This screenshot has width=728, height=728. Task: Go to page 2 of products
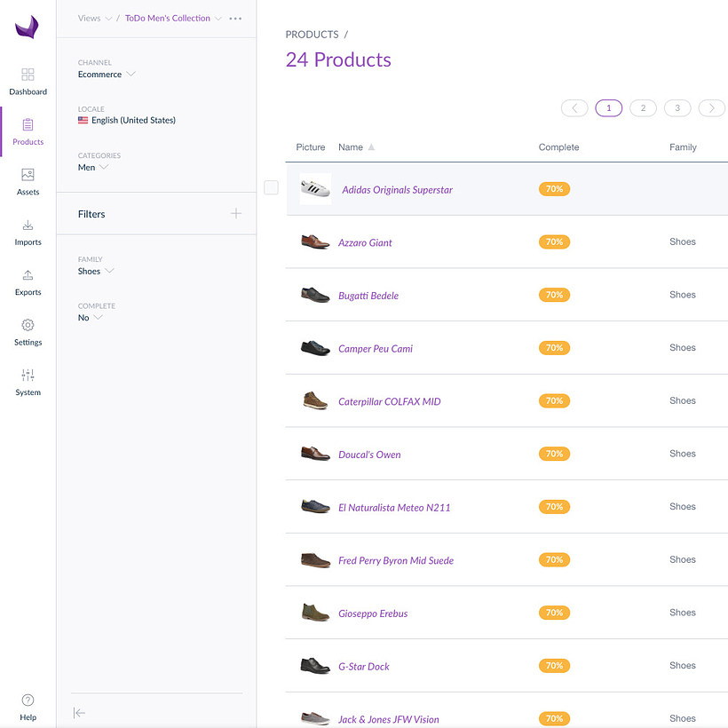point(643,108)
